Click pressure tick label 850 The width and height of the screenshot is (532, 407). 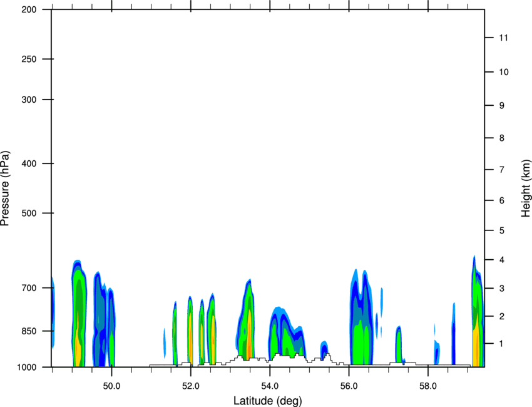click(29, 331)
